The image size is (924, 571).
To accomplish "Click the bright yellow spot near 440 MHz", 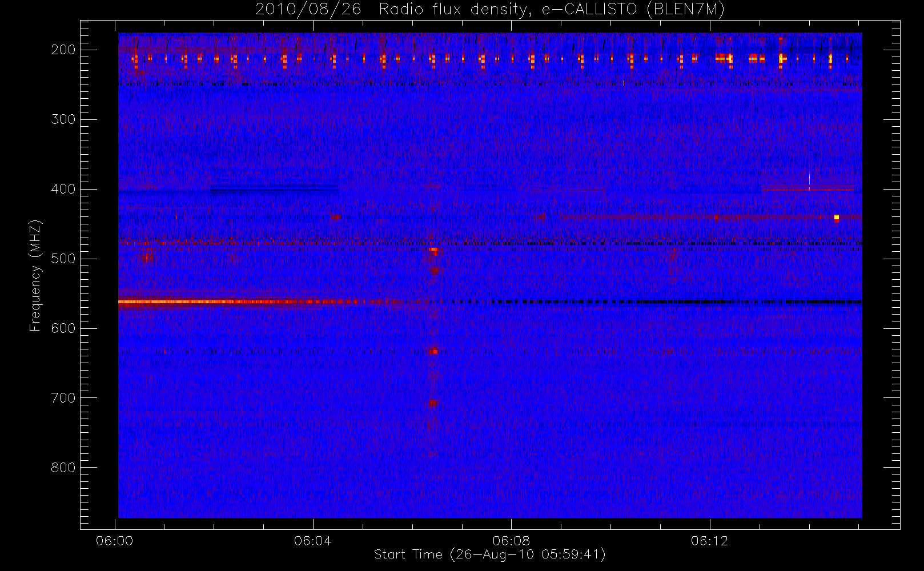I will point(837,217).
